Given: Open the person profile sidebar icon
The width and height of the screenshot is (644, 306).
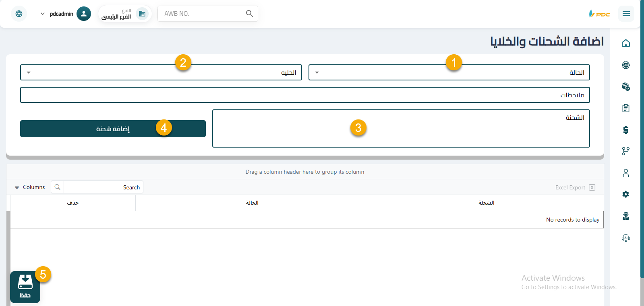Looking at the screenshot, I should [x=625, y=173].
